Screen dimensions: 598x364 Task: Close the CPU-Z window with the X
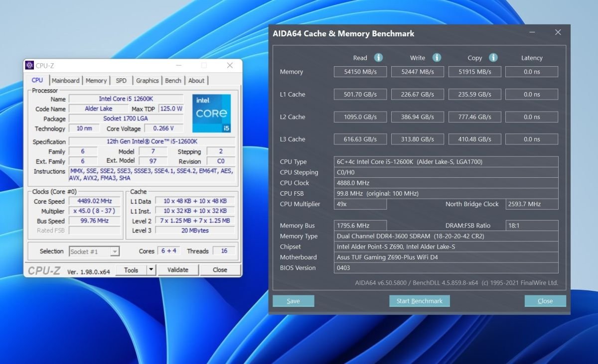click(230, 65)
